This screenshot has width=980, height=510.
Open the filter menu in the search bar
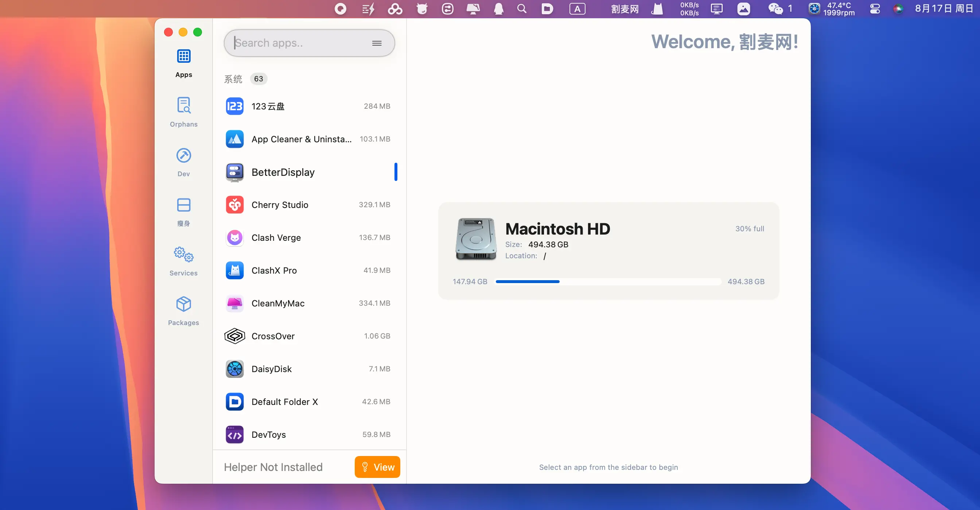[x=377, y=43]
